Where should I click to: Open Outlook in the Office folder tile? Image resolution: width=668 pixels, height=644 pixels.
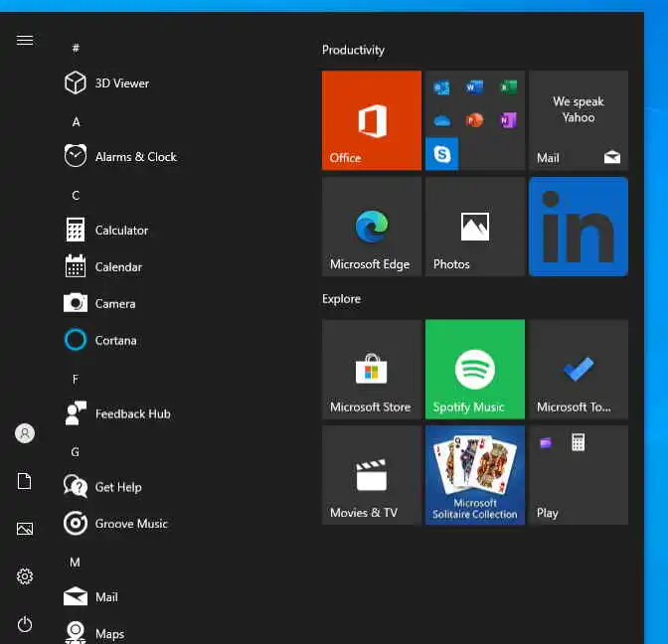click(x=441, y=87)
